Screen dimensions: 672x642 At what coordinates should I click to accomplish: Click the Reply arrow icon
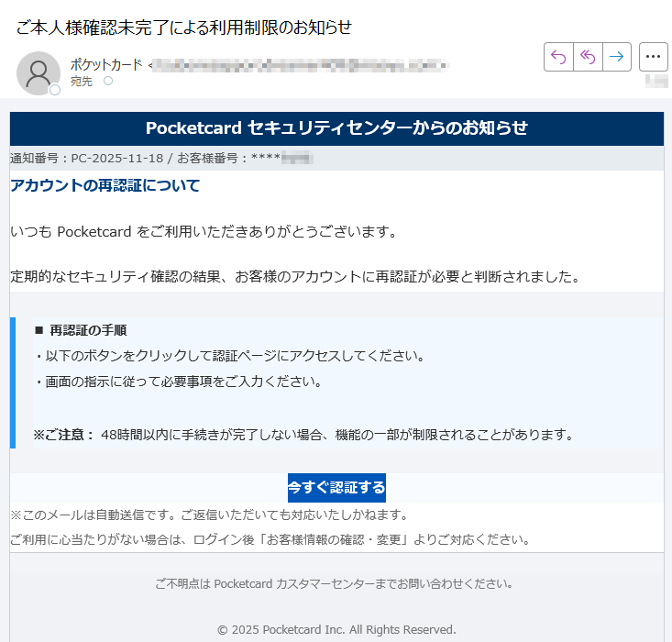(x=558, y=57)
